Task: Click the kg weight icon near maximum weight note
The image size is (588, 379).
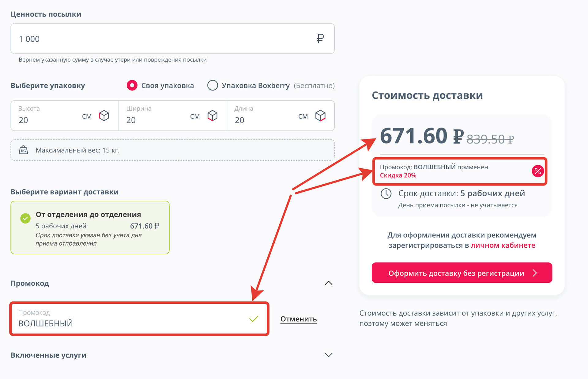Action: click(24, 150)
